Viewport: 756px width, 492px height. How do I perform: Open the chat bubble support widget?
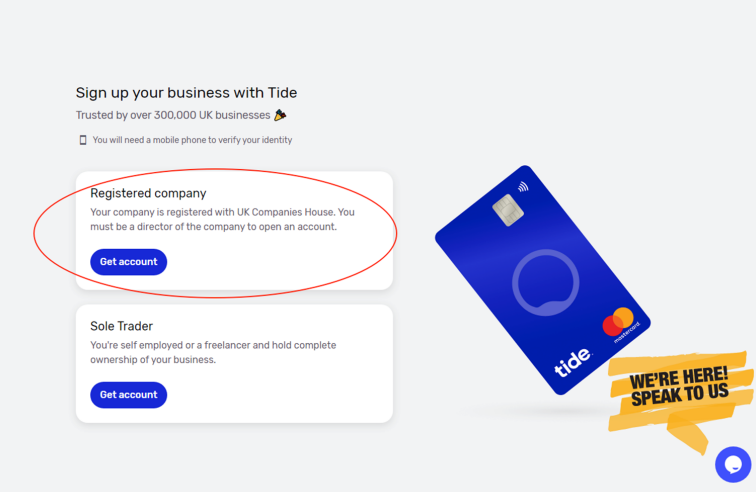[733, 465]
